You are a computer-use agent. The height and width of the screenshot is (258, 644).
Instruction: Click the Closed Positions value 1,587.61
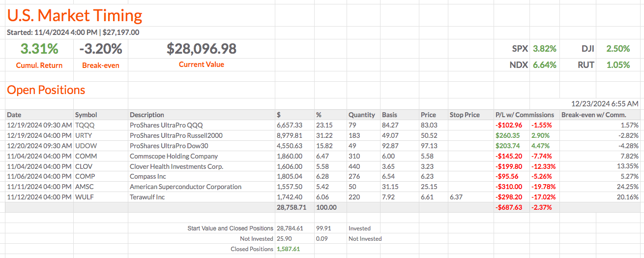289,249
